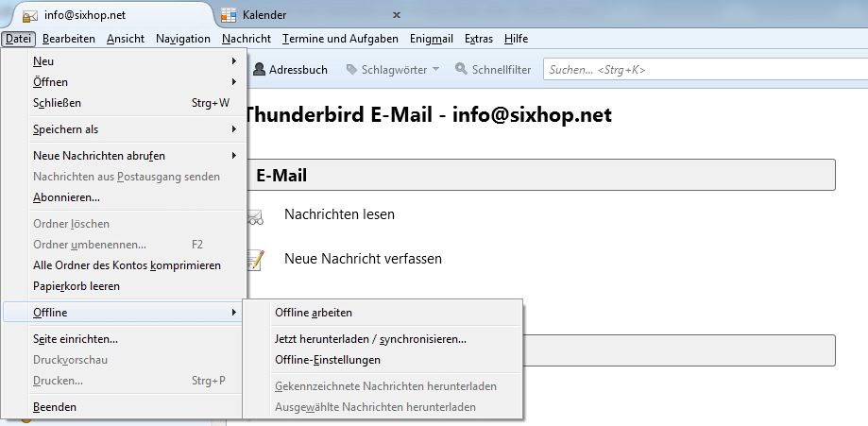
Task: Open the Enigmail menu
Action: [x=432, y=39]
